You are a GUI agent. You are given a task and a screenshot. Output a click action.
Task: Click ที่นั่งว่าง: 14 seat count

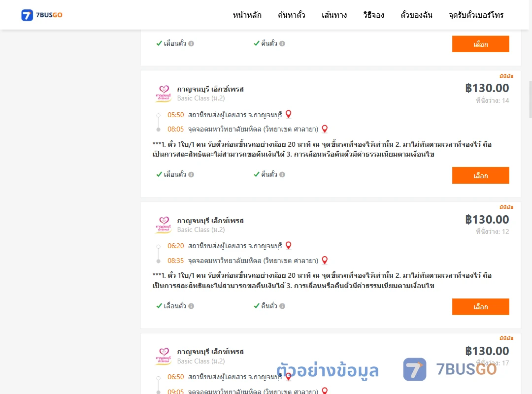click(492, 100)
